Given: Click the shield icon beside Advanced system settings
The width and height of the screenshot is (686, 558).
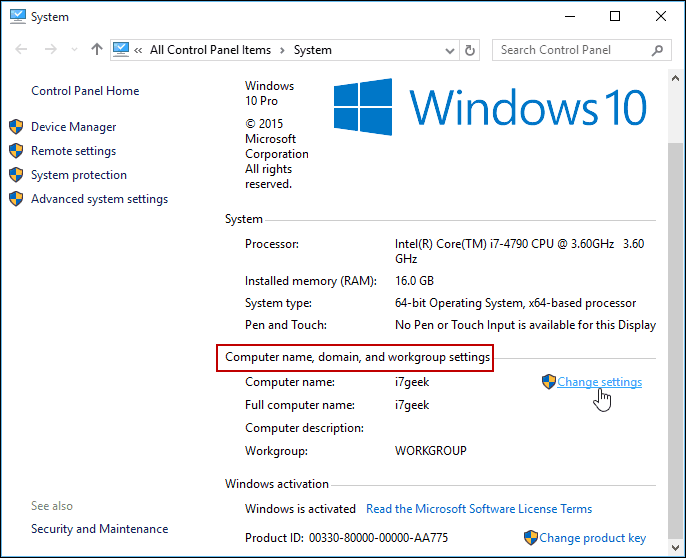Looking at the screenshot, I should click(x=16, y=199).
